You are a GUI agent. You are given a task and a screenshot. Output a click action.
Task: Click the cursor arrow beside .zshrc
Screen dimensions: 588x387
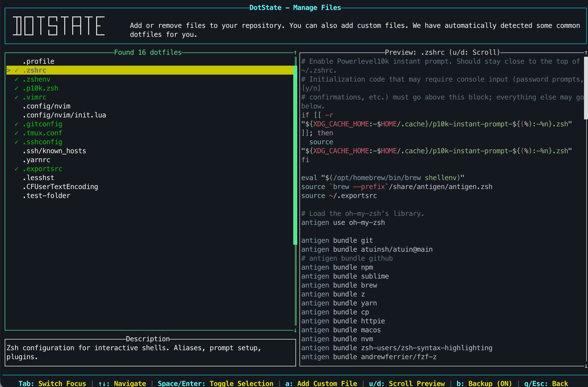point(8,70)
